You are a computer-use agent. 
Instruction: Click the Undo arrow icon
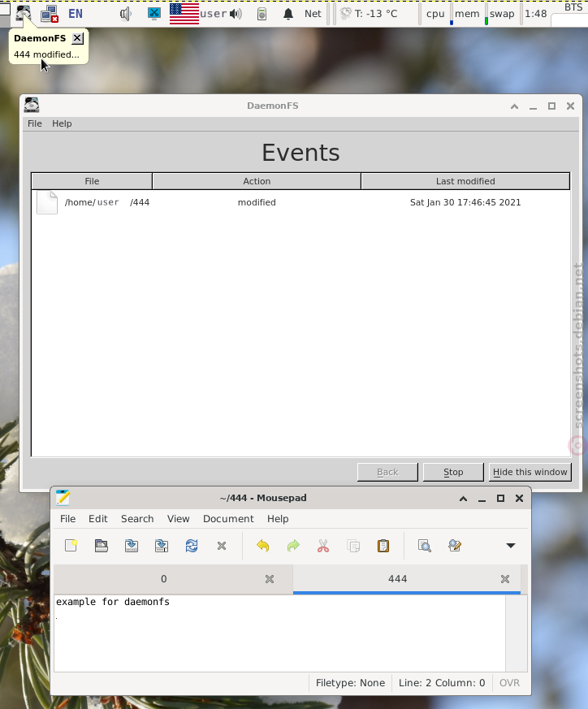263,546
